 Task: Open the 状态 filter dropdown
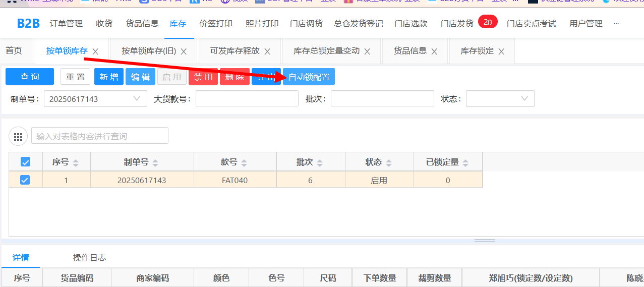point(524,99)
